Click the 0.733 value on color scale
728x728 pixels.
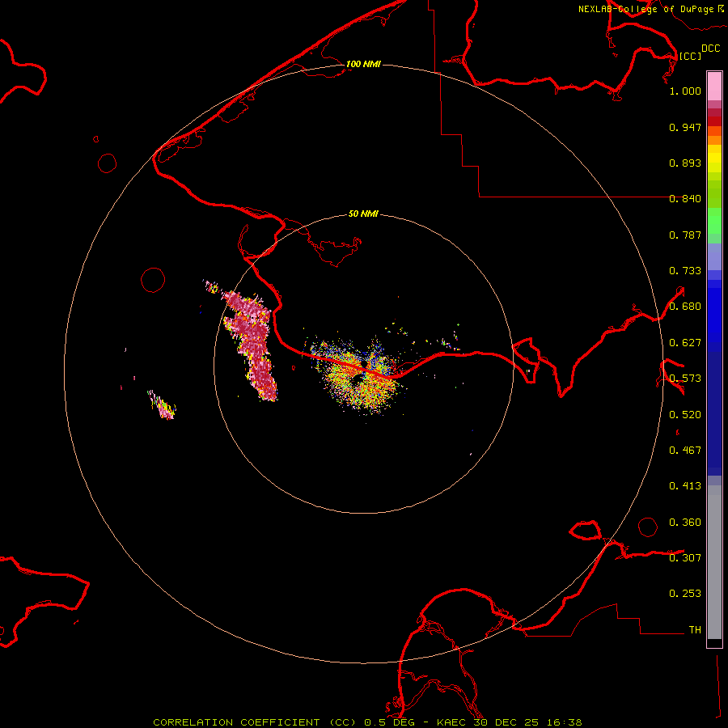(x=685, y=271)
